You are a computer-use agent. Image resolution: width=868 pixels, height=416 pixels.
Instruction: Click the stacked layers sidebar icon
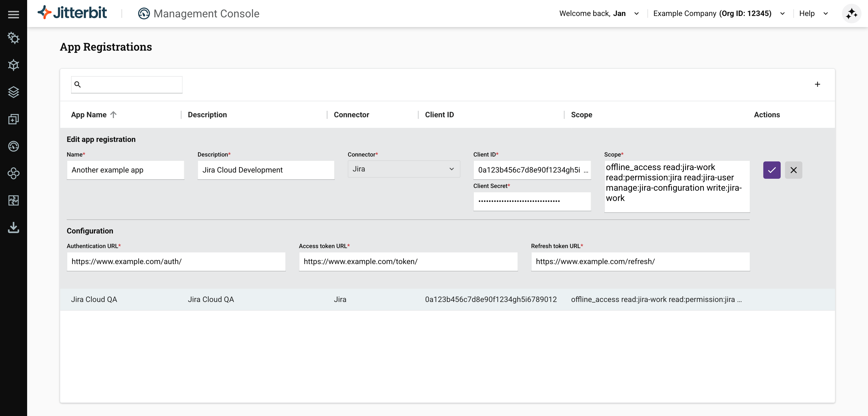(x=14, y=92)
